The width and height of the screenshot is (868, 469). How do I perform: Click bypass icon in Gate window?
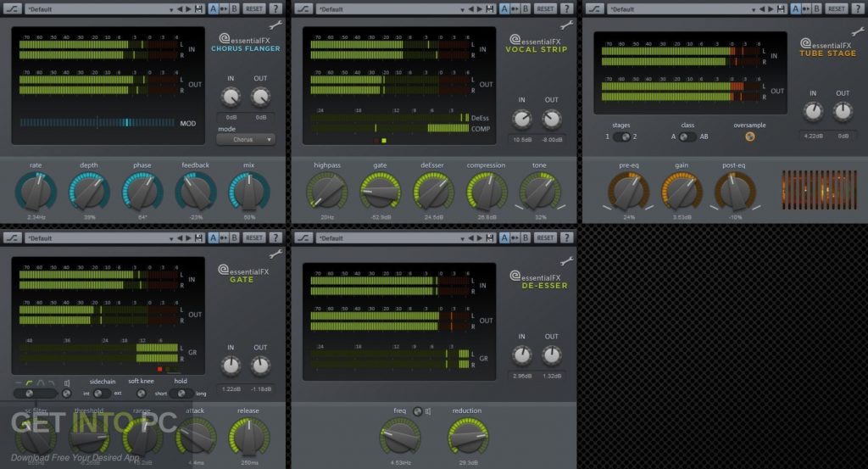point(12,238)
